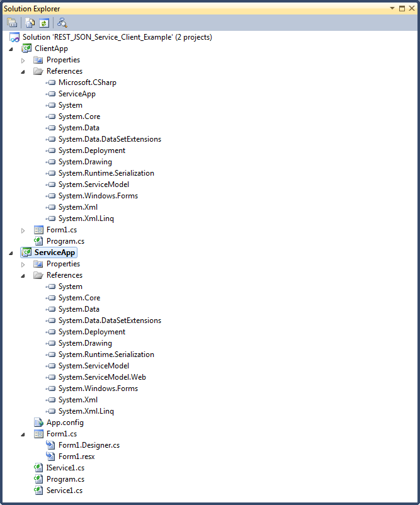This screenshot has width=420, height=505.
Task: Select System.Data under ServiceApp References
Action: pyautogui.click(x=79, y=309)
